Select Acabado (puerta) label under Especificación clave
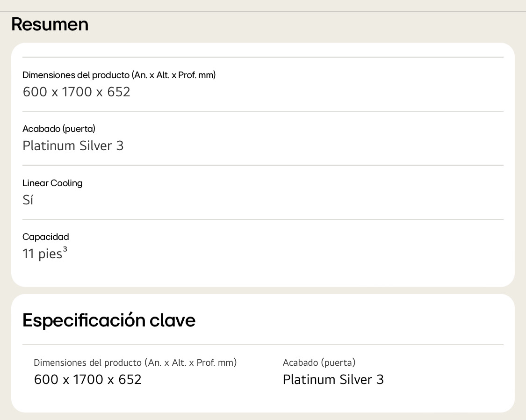Screen dimensions: 526x420 [x=319, y=362]
